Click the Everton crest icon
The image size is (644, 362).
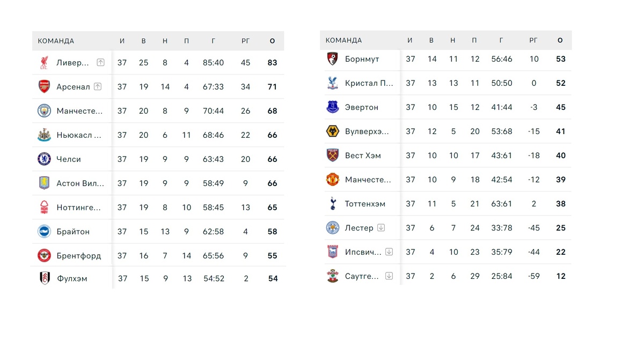pyautogui.click(x=333, y=107)
